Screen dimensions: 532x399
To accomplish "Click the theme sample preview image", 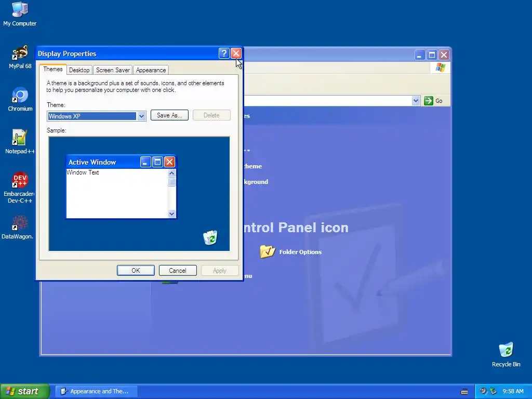I will pos(139,194).
